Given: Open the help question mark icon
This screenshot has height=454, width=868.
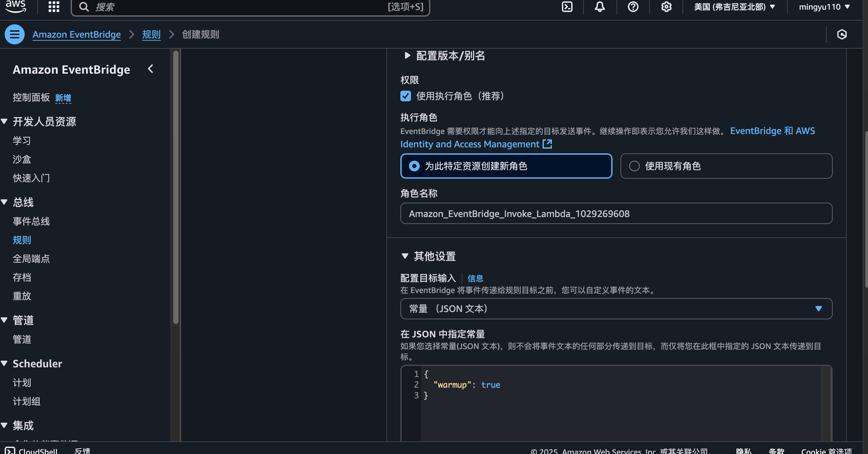Looking at the screenshot, I should (x=633, y=7).
